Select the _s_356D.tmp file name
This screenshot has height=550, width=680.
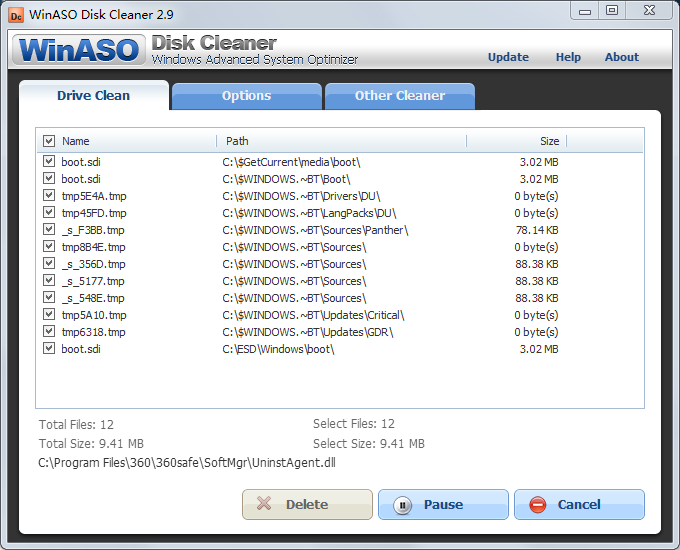pos(93,264)
